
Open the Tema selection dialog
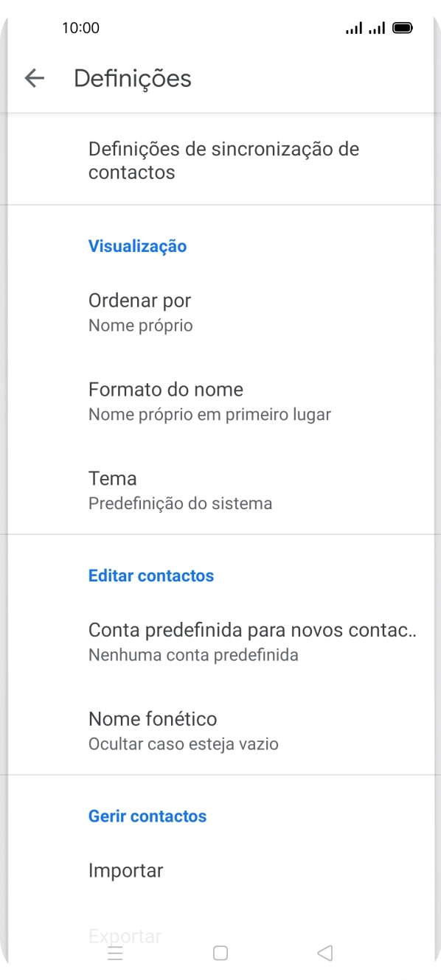[x=220, y=489]
